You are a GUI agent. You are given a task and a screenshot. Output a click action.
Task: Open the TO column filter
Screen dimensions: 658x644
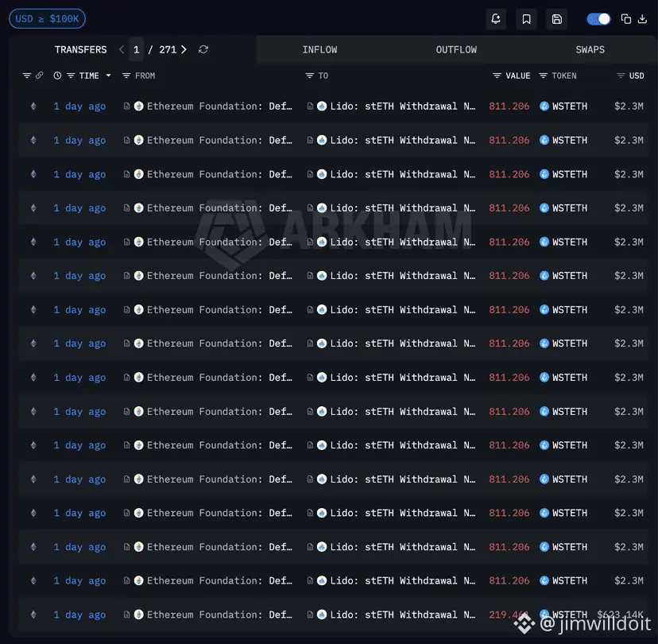click(x=310, y=76)
